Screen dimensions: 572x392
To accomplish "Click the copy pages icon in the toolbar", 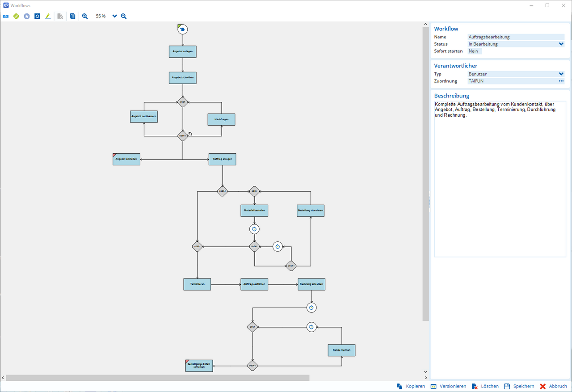I will click(x=72, y=16).
